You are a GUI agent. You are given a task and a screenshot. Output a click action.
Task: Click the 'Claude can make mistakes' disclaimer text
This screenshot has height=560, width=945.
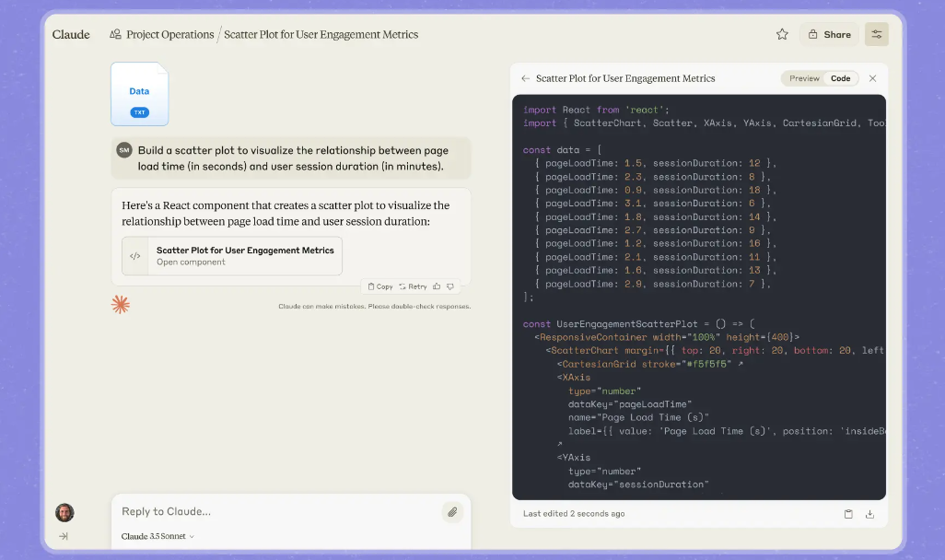click(374, 306)
